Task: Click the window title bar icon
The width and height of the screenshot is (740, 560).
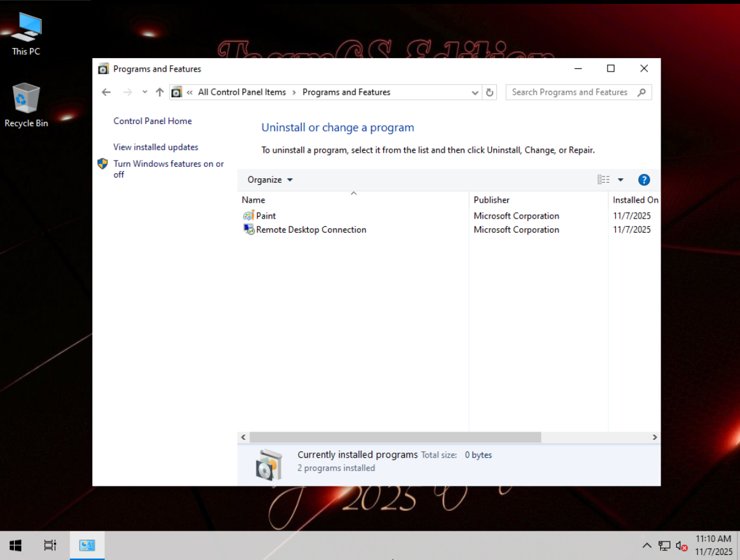Action: [103, 69]
